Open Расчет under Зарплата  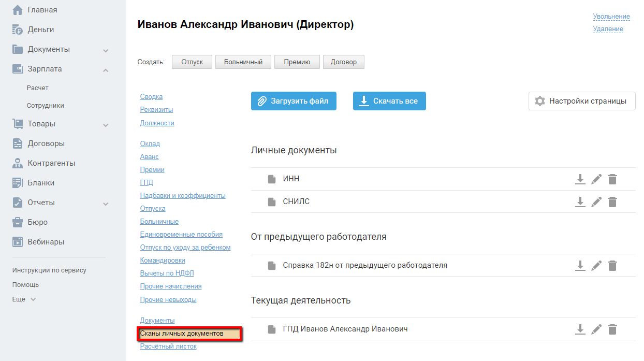click(x=38, y=88)
